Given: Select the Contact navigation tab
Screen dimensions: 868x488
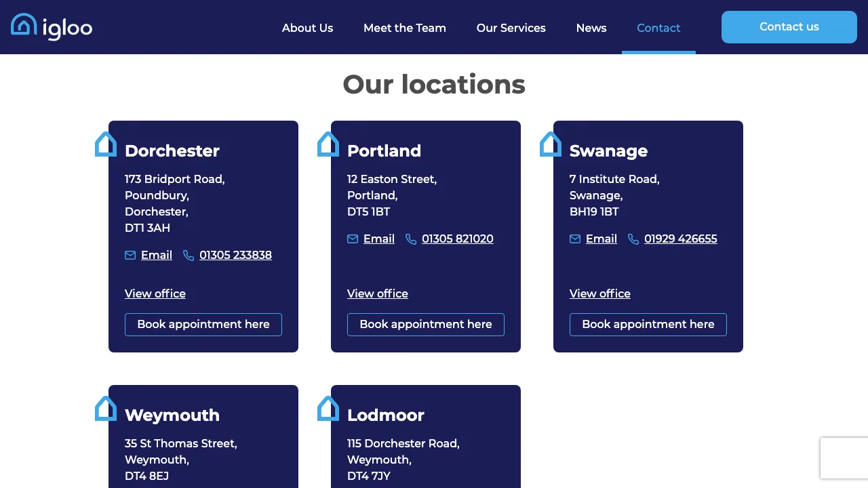Looking at the screenshot, I should pyautogui.click(x=658, y=28).
